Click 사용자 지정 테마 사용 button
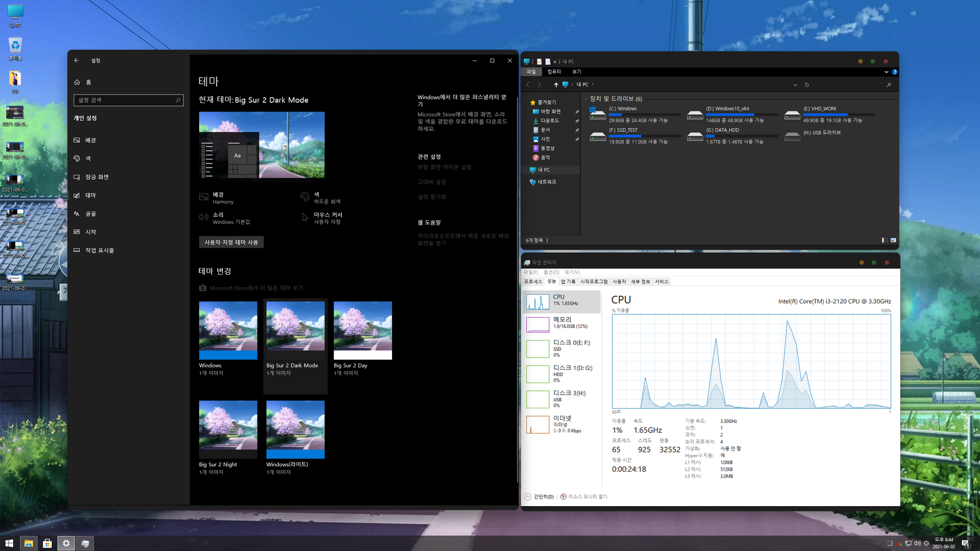980x551 pixels. [231, 242]
